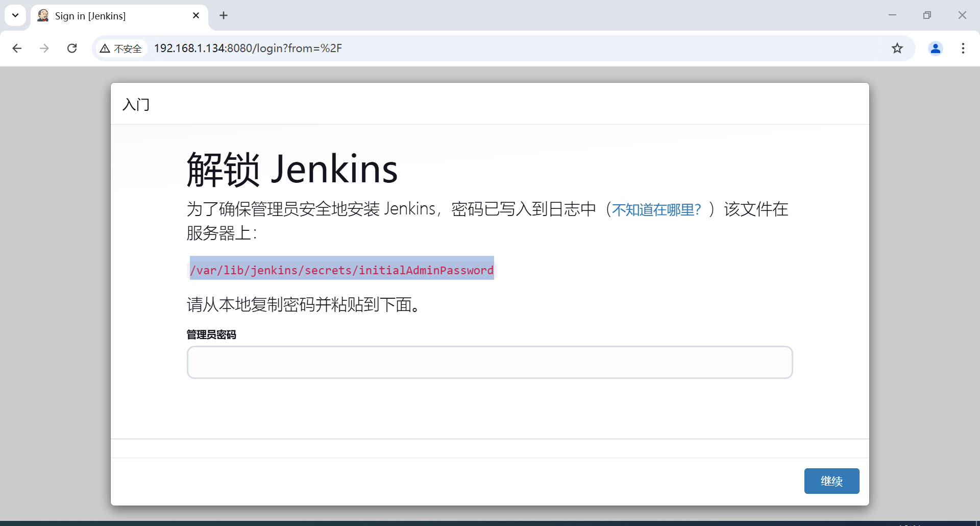Image resolution: width=980 pixels, height=526 pixels.
Task: Open the Chrome three-dot menu
Action: click(963, 48)
